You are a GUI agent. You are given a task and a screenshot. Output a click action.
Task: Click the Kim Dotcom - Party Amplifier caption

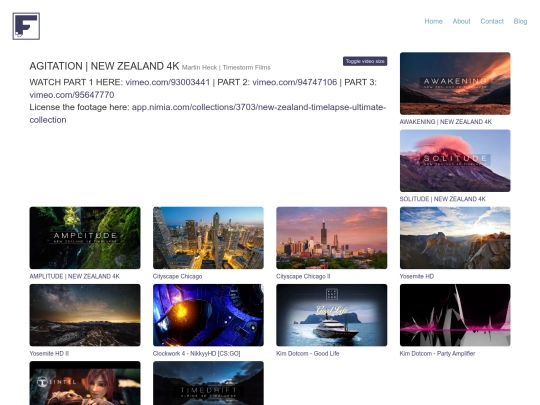437,353
